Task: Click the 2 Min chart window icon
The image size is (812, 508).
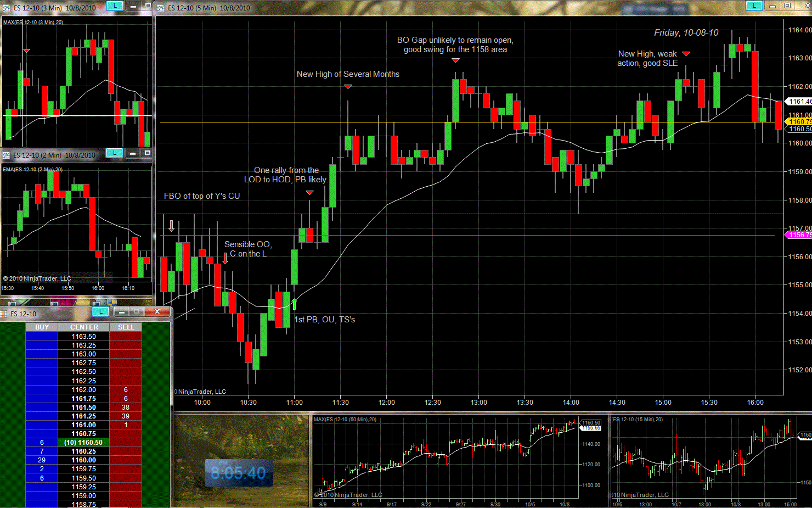Action: pyautogui.click(x=7, y=155)
